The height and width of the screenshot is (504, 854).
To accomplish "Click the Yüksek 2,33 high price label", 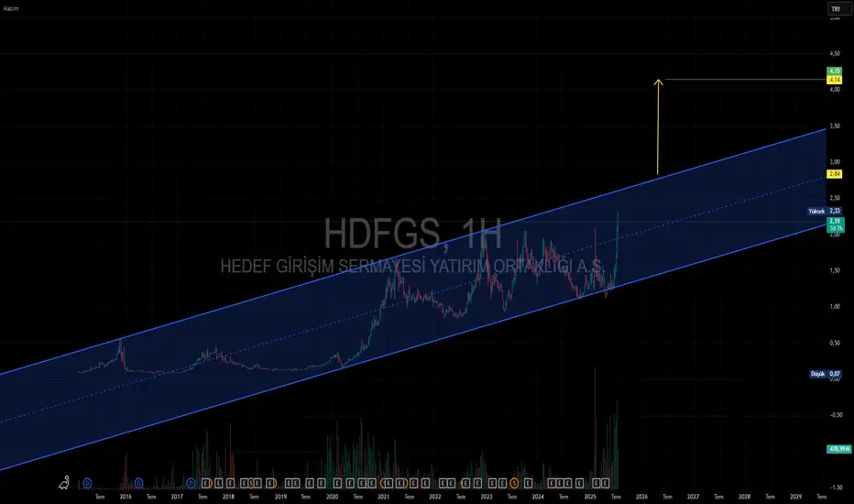I will [x=825, y=211].
